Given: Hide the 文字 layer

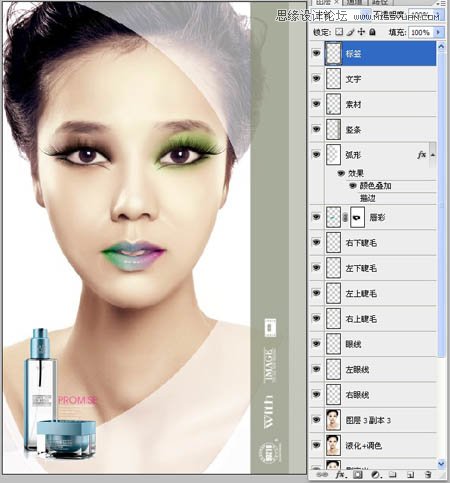Looking at the screenshot, I should click(316, 78).
